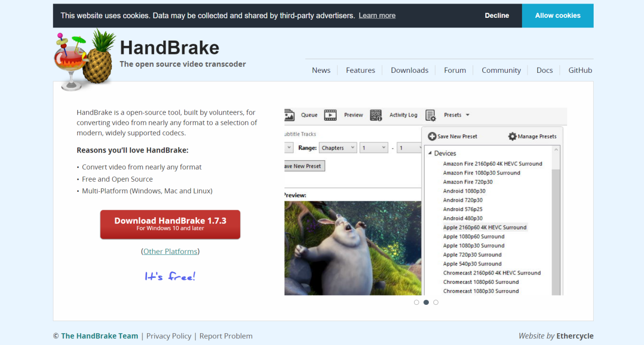The height and width of the screenshot is (345, 644).
Task: Select Amazon Fire 2160p60 4K HEVC Surround
Action: coord(492,164)
